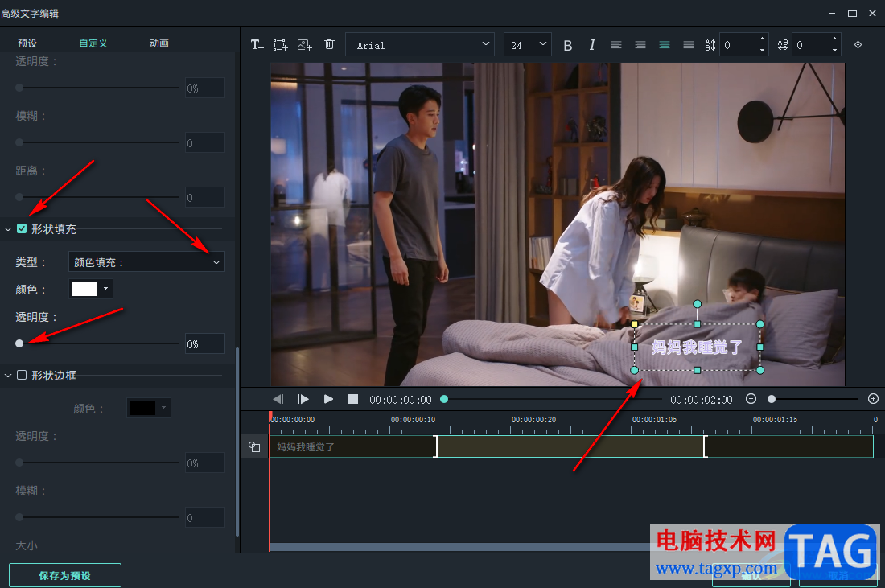The height and width of the screenshot is (588, 885).
Task: Enable the 形状边框 checkbox
Action: [22, 375]
